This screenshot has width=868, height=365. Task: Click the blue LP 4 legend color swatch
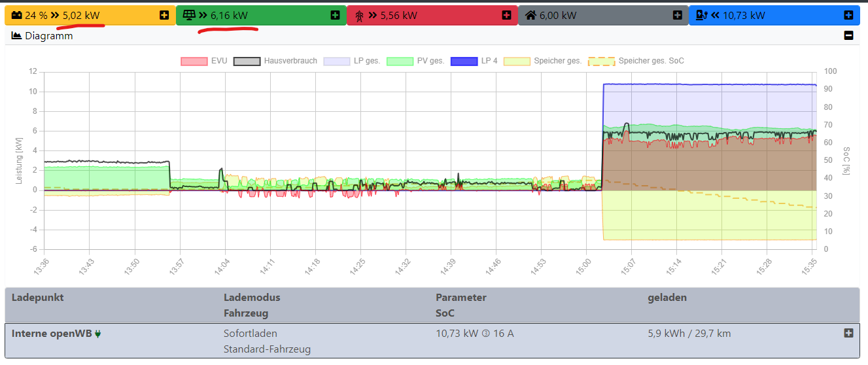point(464,61)
